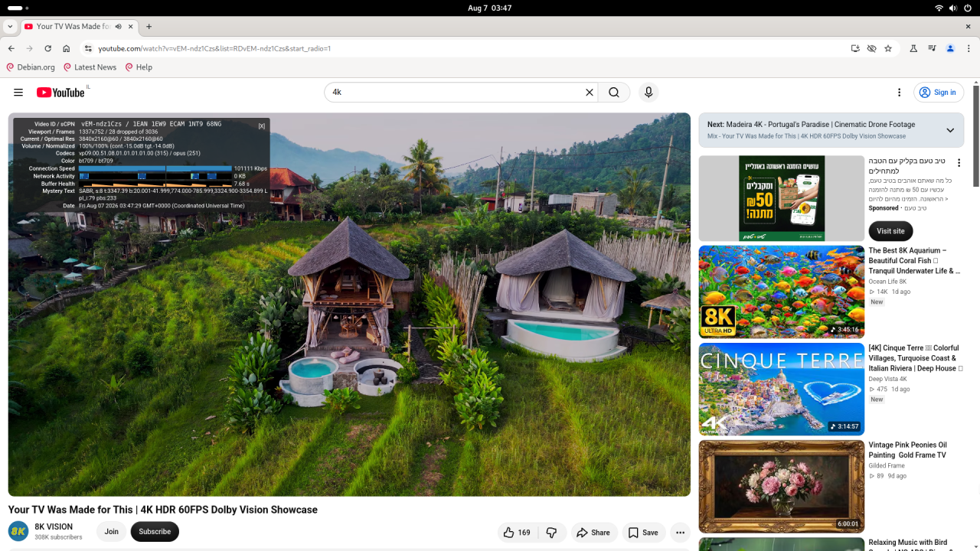Open YouTube settings three-dot menu
This screenshot has width=980, height=551.
tap(899, 93)
